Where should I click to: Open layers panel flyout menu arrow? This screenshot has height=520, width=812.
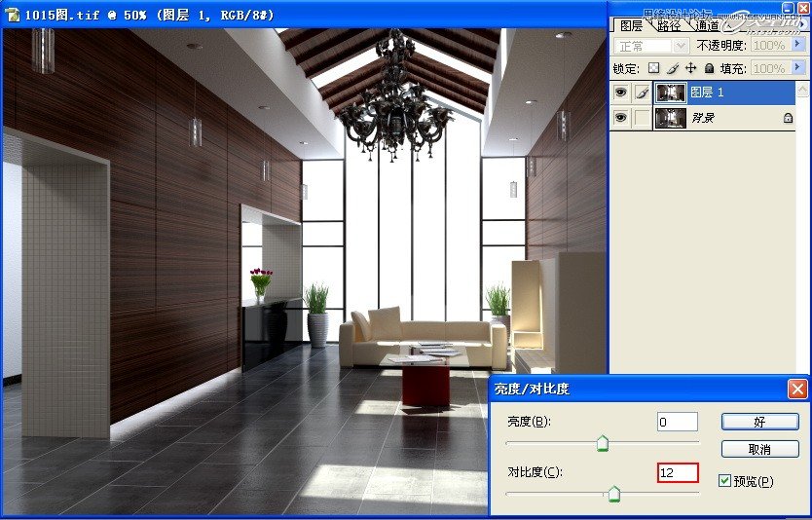point(802,25)
